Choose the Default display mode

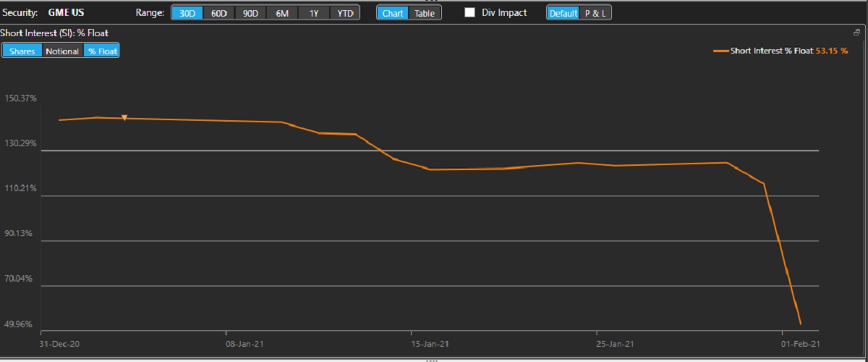[563, 13]
